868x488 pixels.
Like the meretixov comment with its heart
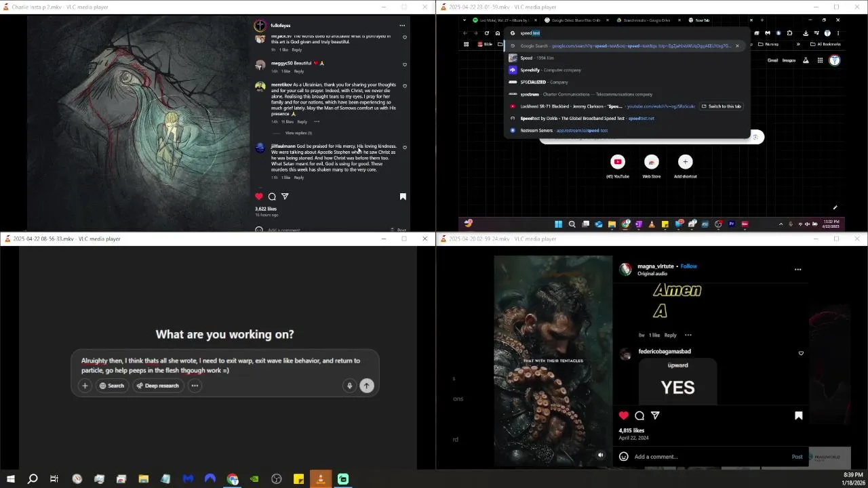pos(405,86)
